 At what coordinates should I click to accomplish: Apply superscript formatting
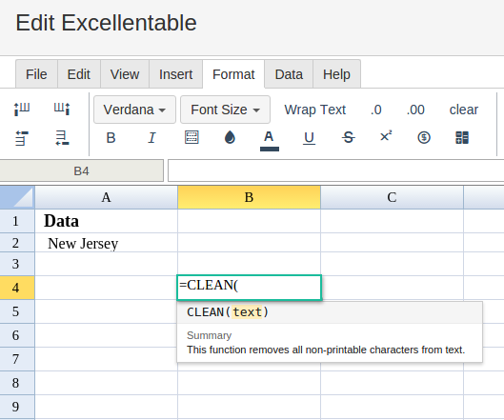click(x=386, y=137)
